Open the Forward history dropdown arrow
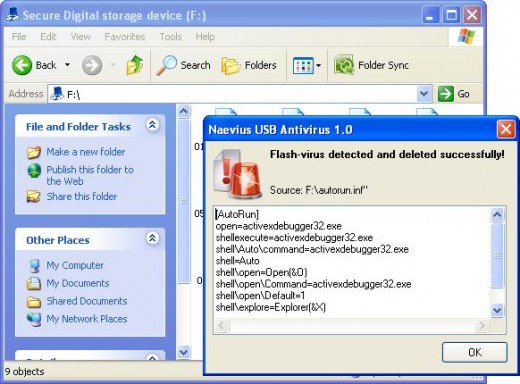The height and width of the screenshot is (384, 520). [x=113, y=65]
